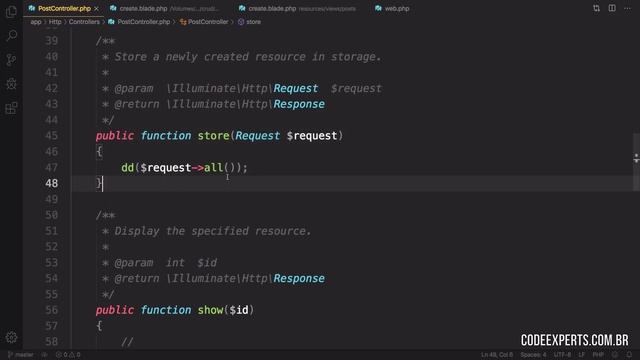Click the Spaces: 4 indentation setting
Screen dimensions: 640x360
click(x=533, y=355)
